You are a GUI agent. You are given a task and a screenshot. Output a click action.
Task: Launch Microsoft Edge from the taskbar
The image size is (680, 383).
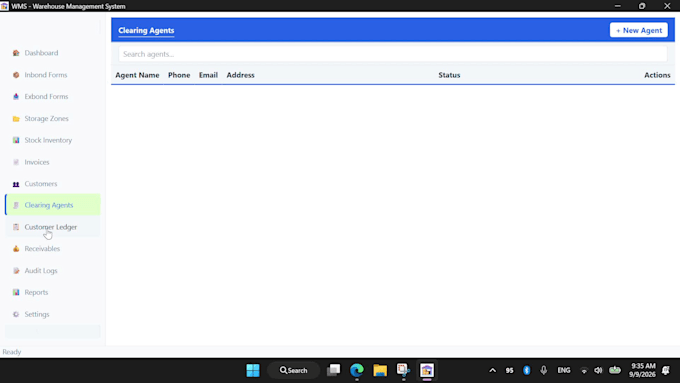click(x=357, y=370)
